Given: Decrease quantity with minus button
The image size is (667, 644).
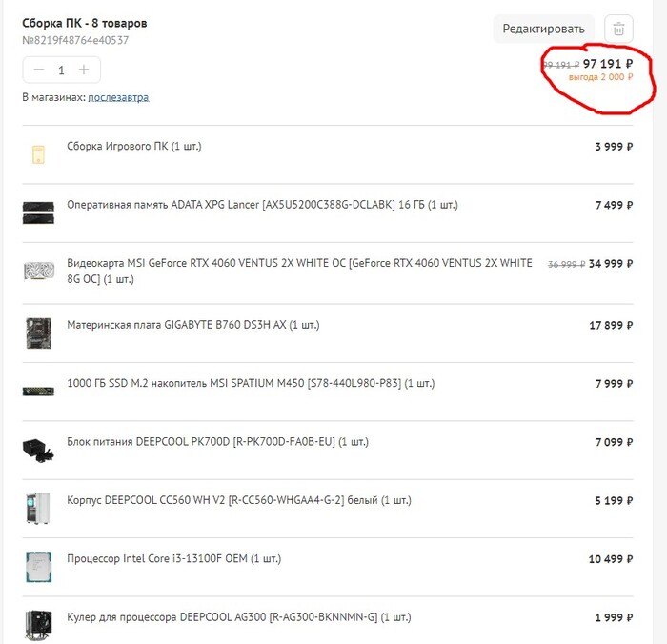Looking at the screenshot, I should tap(39, 70).
